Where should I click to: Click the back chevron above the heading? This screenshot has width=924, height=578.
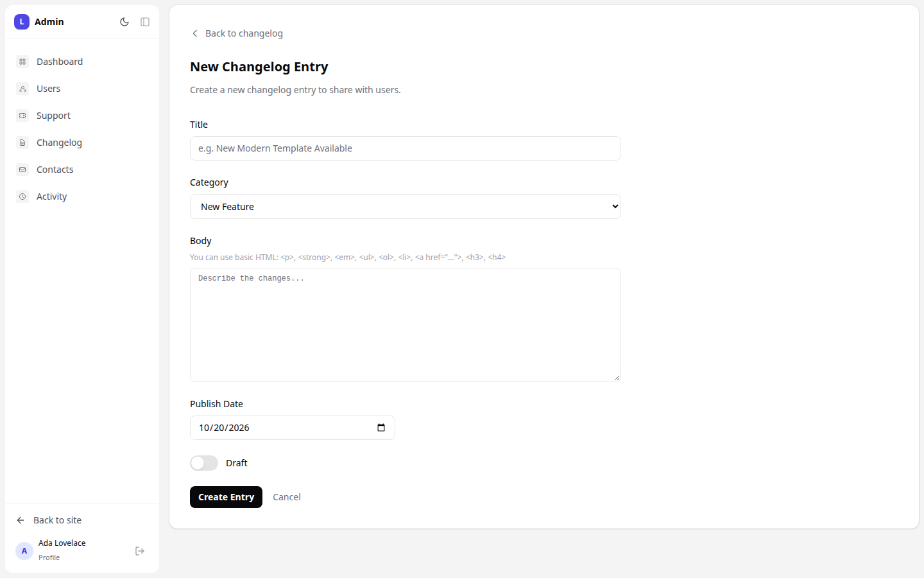[x=195, y=33]
